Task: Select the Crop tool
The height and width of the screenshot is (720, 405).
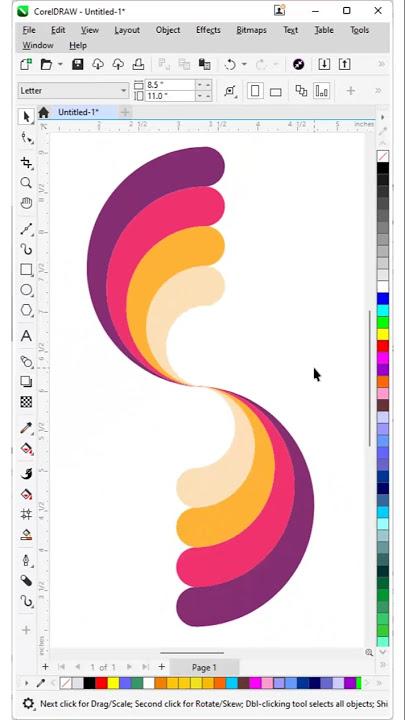Action: point(26,163)
